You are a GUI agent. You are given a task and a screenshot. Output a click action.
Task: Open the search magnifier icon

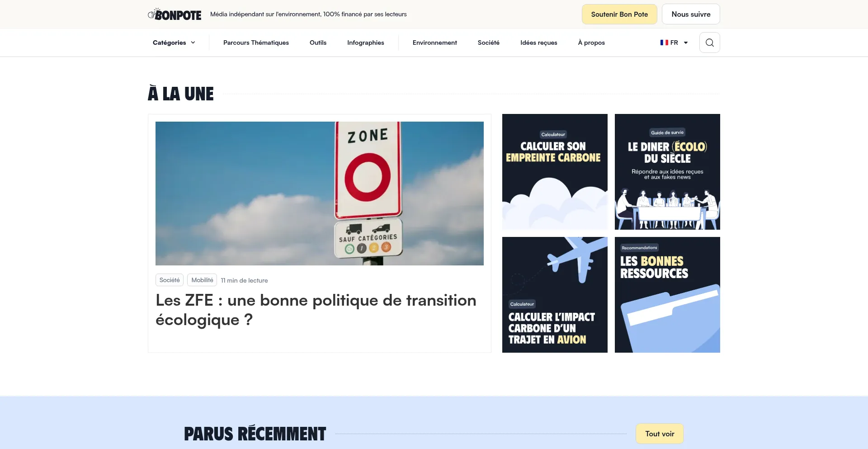pyautogui.click(x=709, y=43)
